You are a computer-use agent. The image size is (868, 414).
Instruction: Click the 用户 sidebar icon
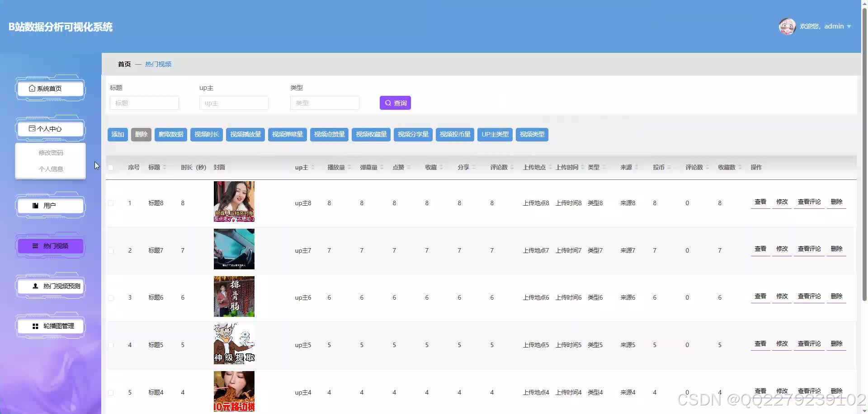(35, 206)
